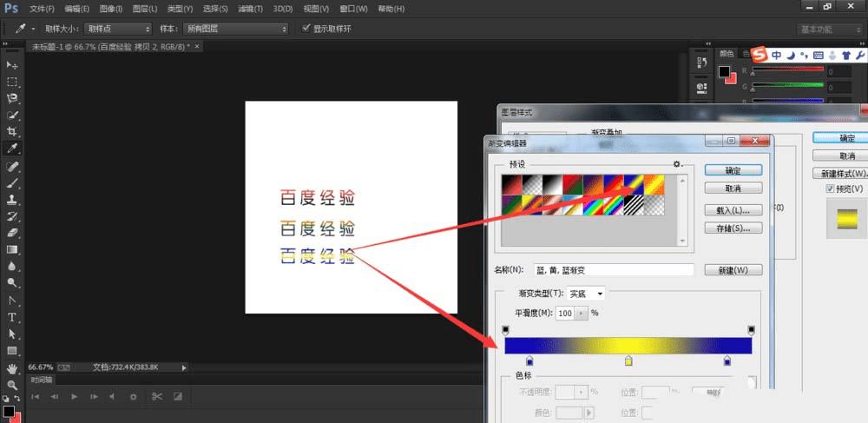Image resolution: width=868 pixels, height=423 pixels.
Task: Toggle Sogou Chinese/English mode
Action: (x=777, y=55)
